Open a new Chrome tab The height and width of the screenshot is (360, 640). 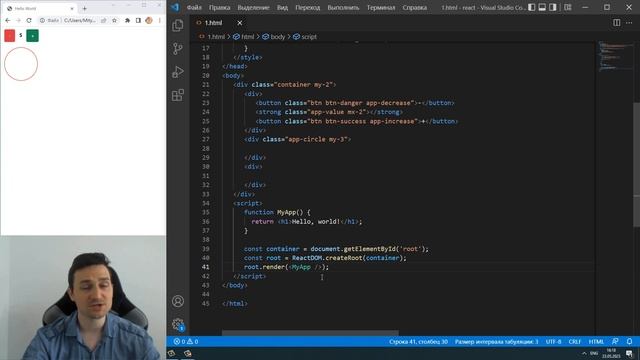[84, 8]
